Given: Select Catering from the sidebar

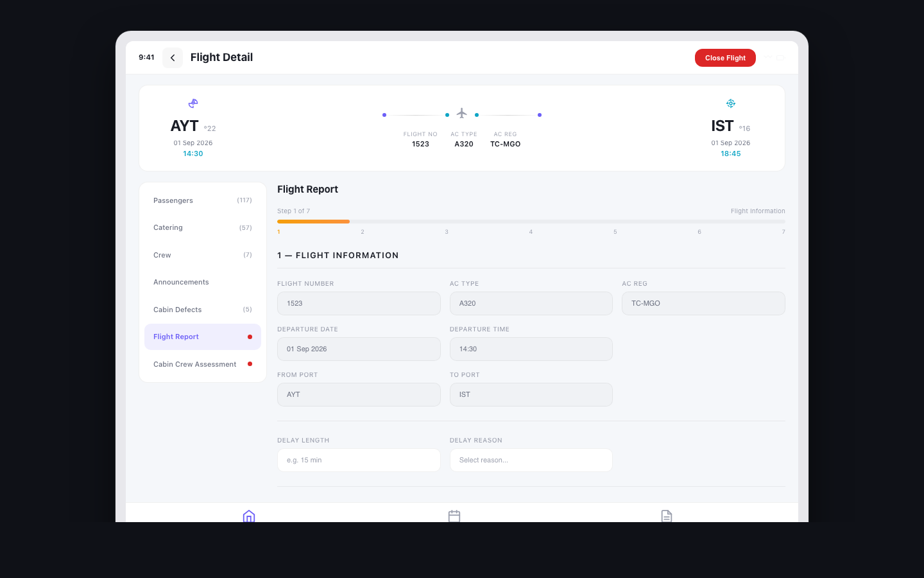Looking at the screenshot, I should (202, 228).
